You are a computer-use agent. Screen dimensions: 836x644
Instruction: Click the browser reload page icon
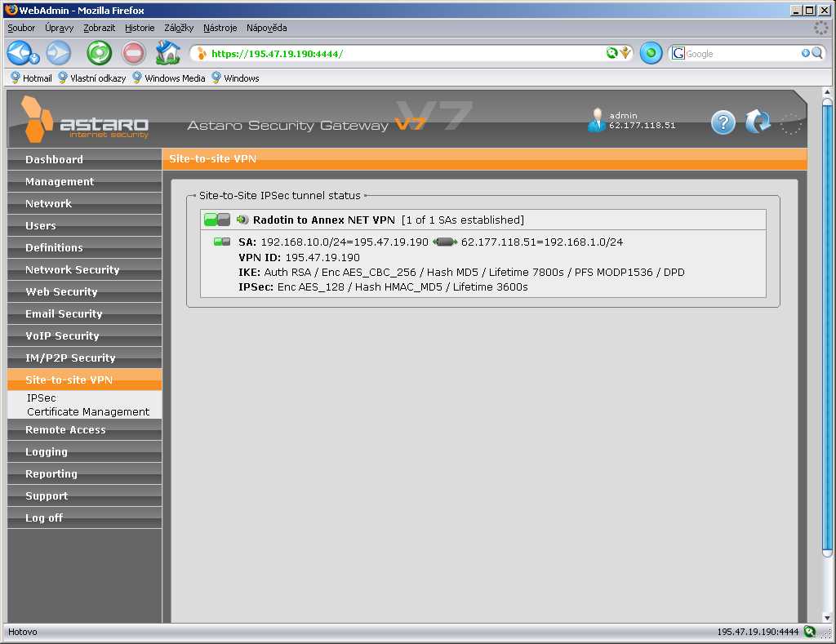coord(100,53)
